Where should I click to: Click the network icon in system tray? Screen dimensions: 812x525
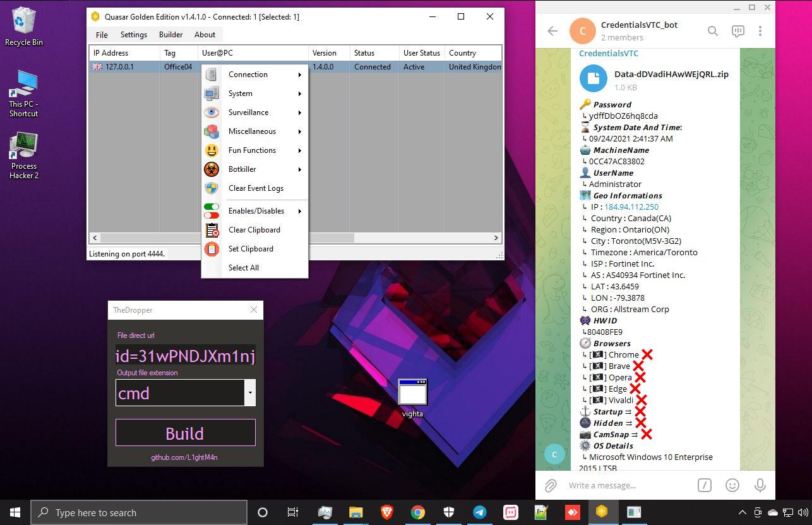pos(788,512)
